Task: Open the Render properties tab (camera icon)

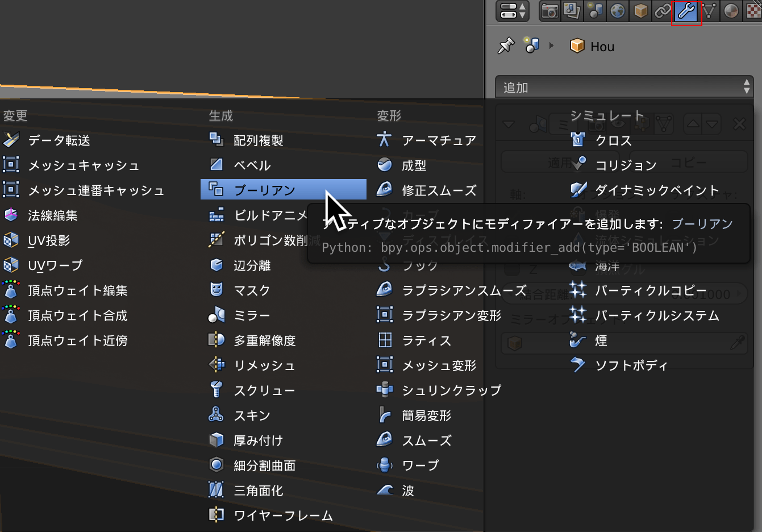Action: [549, 11]
